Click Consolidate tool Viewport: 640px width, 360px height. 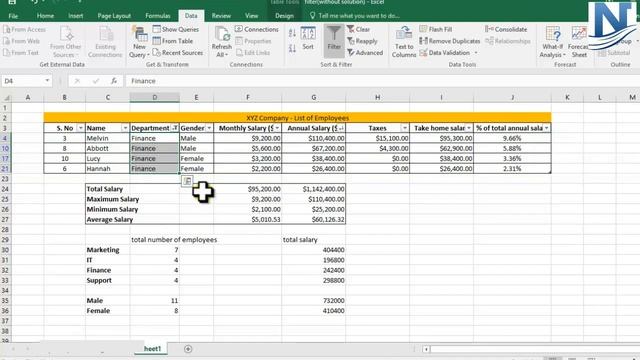click(506, 29)
